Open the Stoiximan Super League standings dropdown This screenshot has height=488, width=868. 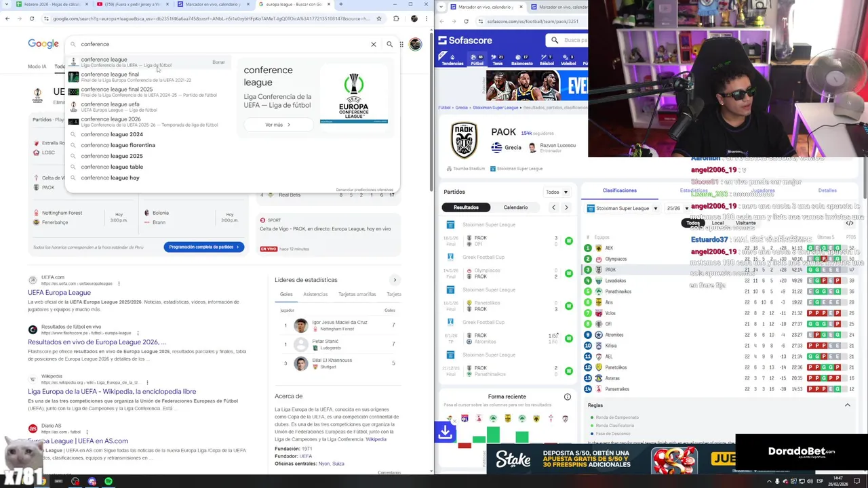[623, 209]
